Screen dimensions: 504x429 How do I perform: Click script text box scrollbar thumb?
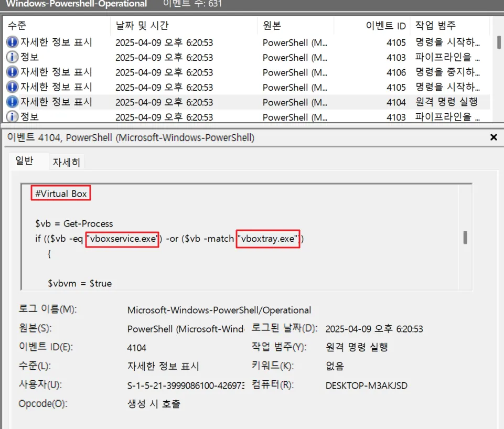coord(465,238)
